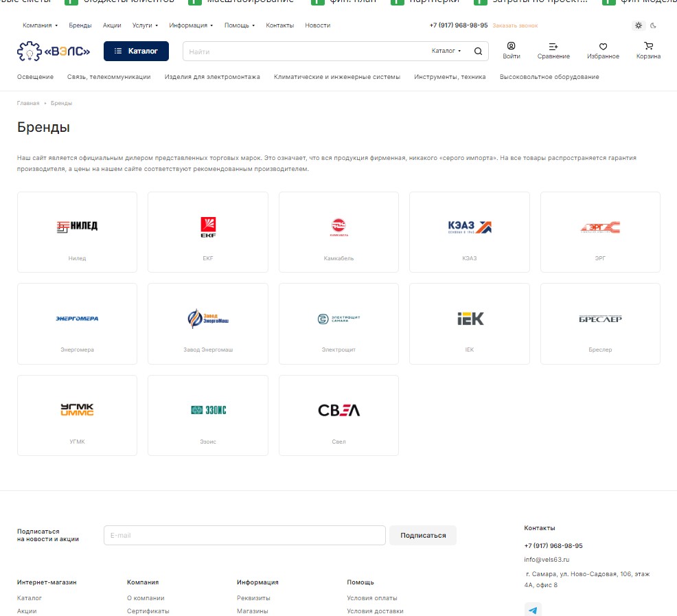The width and height of the screenshot is (677, 616).
Task: Click the Бренды page heading
Action: click(x=44, y=128)
